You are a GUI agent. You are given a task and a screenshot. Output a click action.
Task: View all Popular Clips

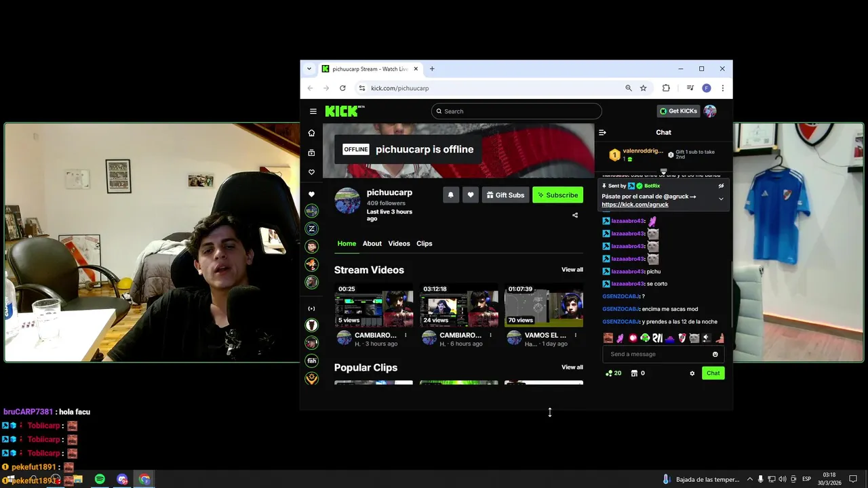point(572,367)
